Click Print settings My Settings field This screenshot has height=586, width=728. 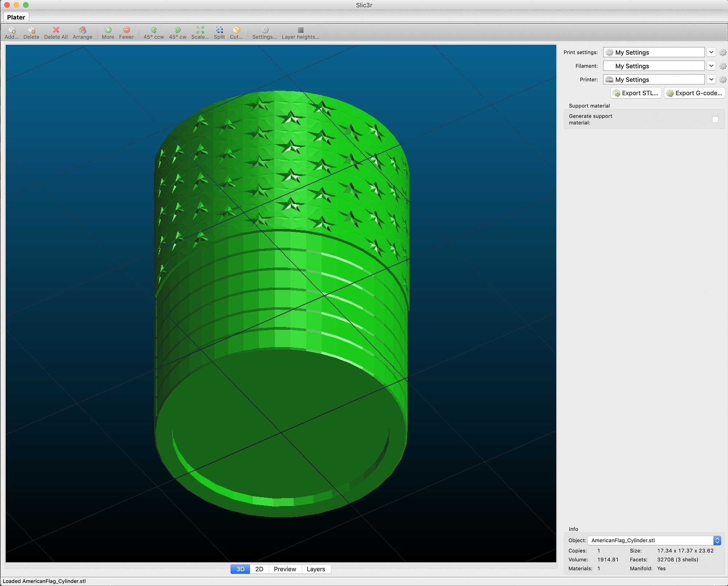pyautogui.click(x=654, y=52)
